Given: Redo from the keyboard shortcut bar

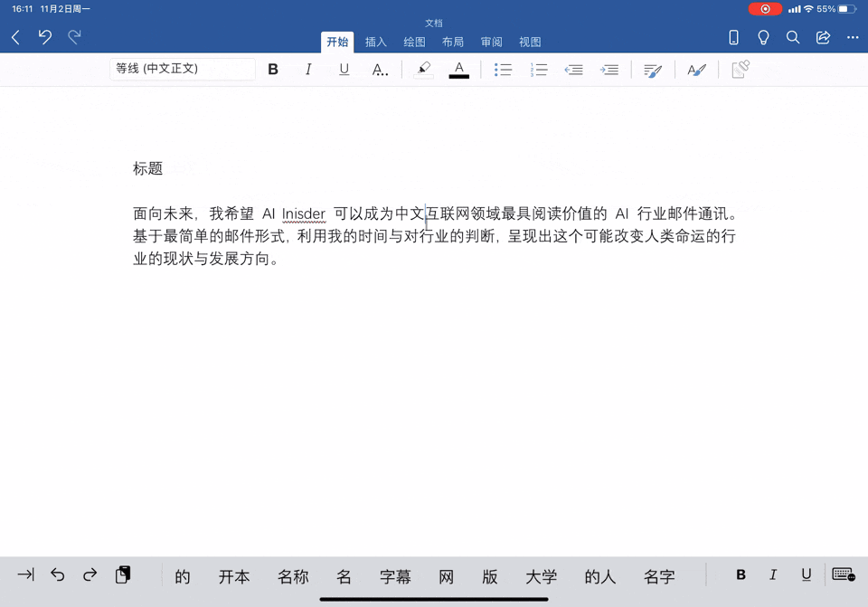Looking at the screenshot, I should point(90,574).
